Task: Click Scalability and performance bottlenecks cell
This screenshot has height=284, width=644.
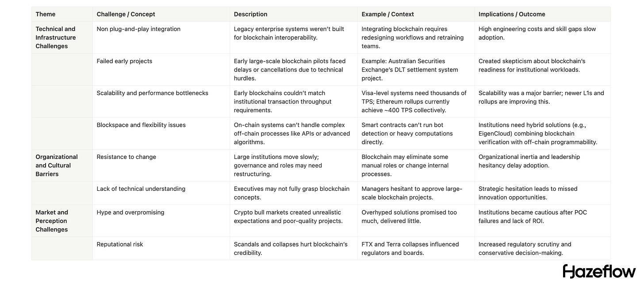Action: pyautogui.click(x=152, y=93)
